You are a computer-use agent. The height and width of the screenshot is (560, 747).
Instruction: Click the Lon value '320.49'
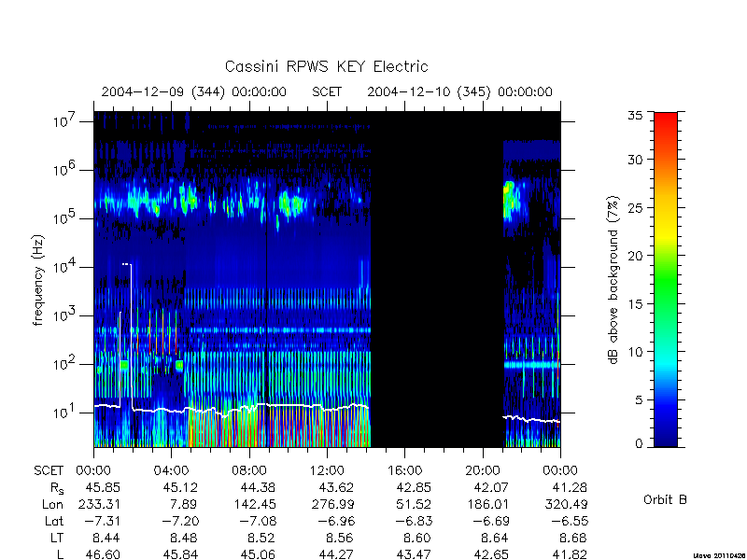tap(566, 504)
